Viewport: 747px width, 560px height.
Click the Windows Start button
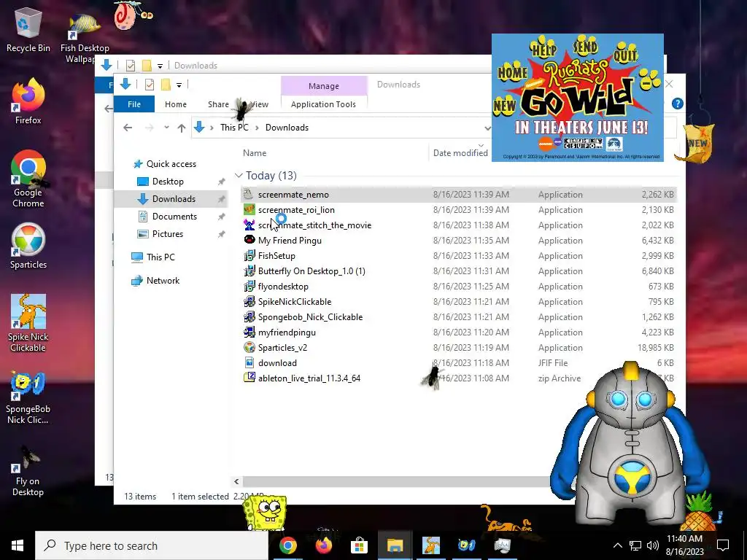pos(18,545)
